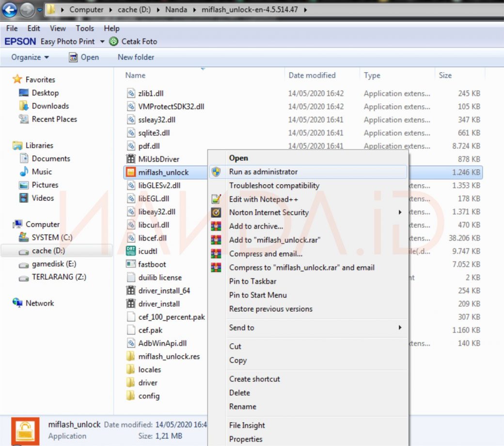Select the gamedisk (E:) drive

(x=53, y=264)
